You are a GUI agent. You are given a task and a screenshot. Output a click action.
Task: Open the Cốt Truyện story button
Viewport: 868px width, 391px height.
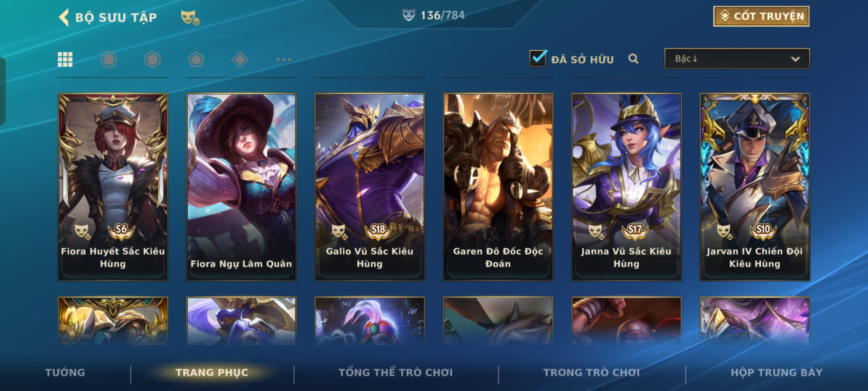761,16
